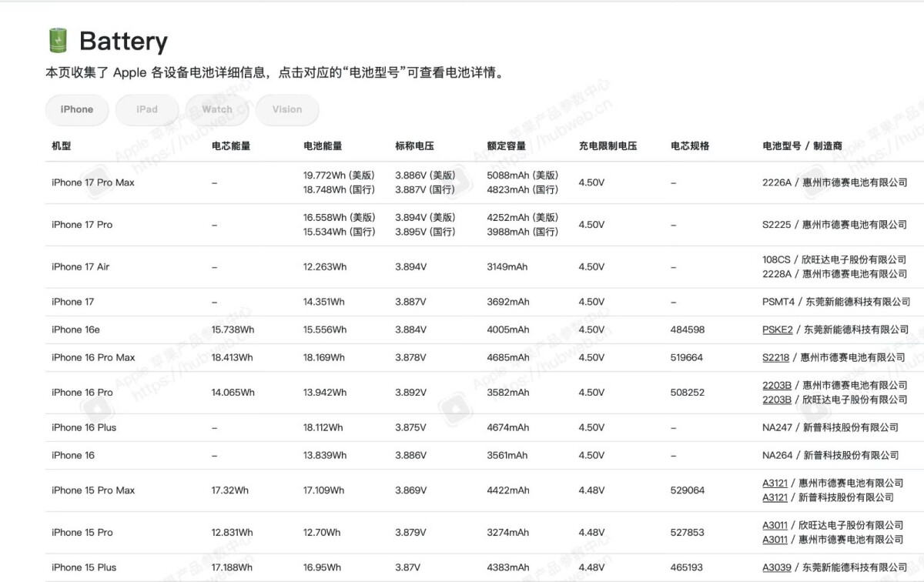Click the 充电限制电压 column header
The width and height of the screenshot is (924, 582).
[x=608, y=145]
